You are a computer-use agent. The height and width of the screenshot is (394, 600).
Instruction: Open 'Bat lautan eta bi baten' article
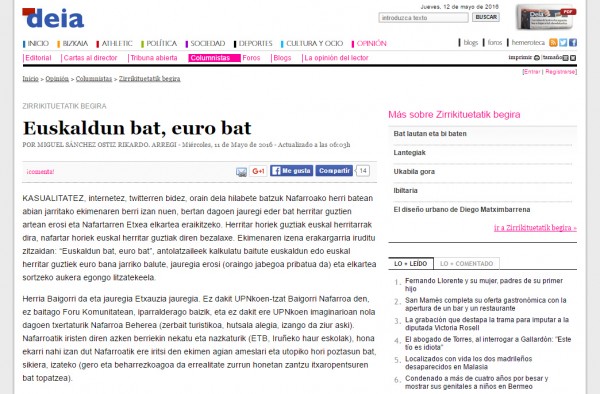430,134
